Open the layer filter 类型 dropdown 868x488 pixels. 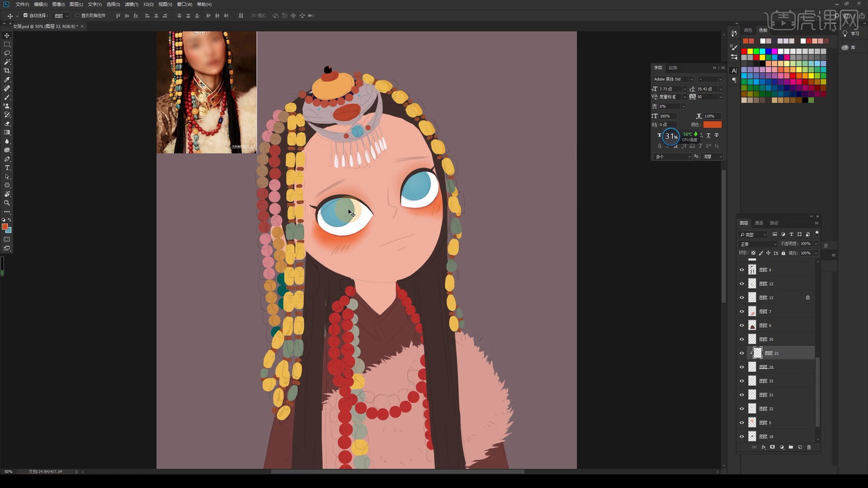(x=753, y=235)
